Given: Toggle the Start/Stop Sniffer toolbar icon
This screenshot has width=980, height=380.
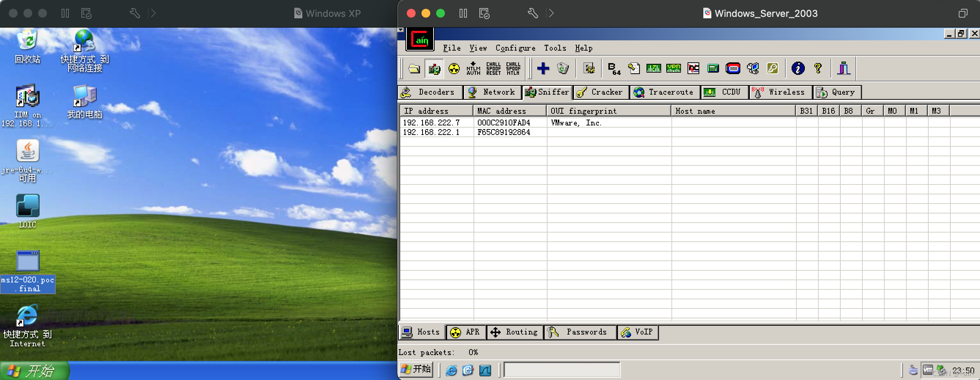Looking at the screenshot, I should click(x=434, y=69).
